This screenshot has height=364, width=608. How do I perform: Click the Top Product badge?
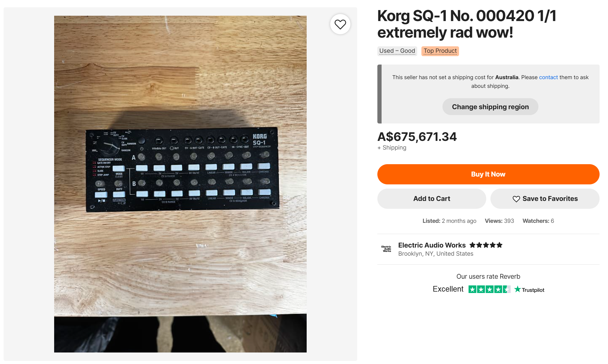point(440,51)
